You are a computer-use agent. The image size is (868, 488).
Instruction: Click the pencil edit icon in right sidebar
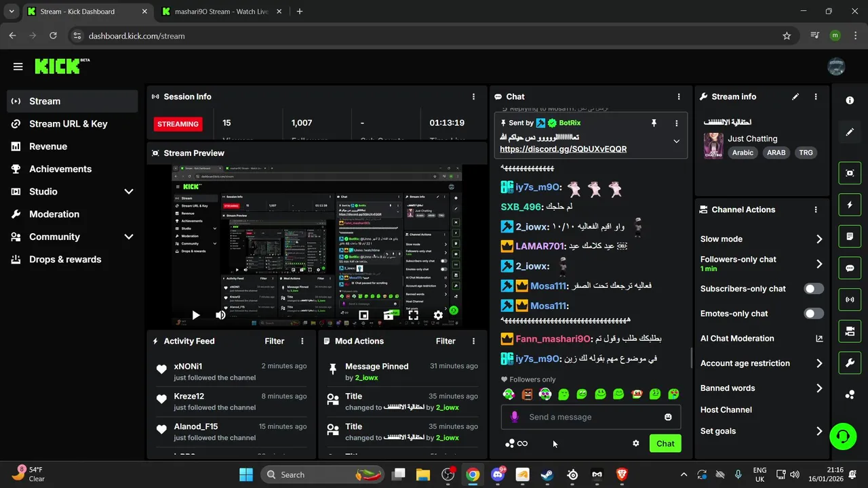[850, 132]
